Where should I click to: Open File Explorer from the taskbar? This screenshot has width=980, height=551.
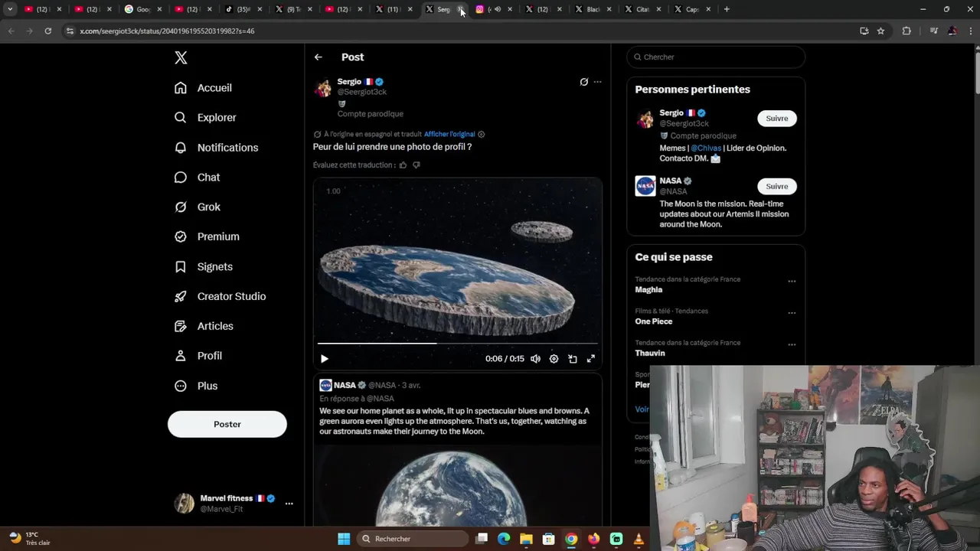(526, 539)
